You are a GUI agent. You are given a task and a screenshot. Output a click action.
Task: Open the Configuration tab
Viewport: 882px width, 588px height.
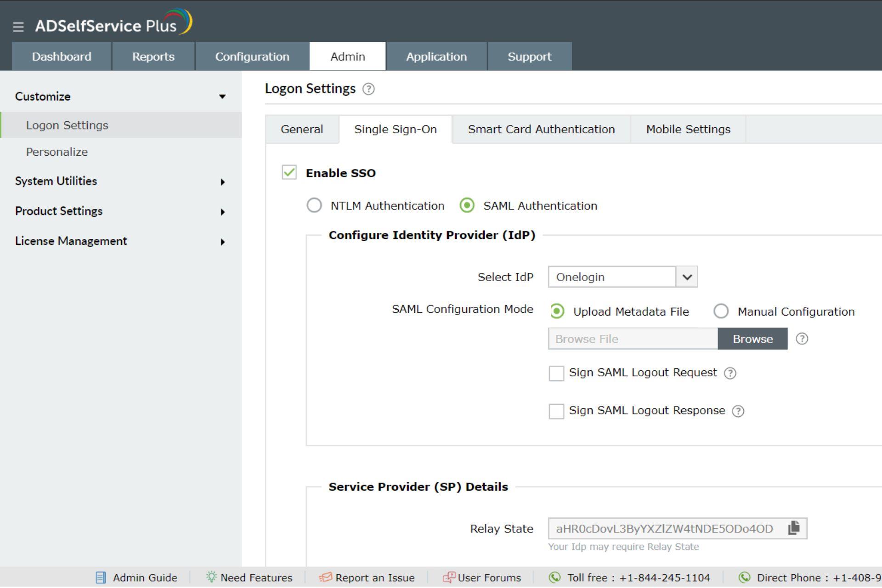point(252,57)
